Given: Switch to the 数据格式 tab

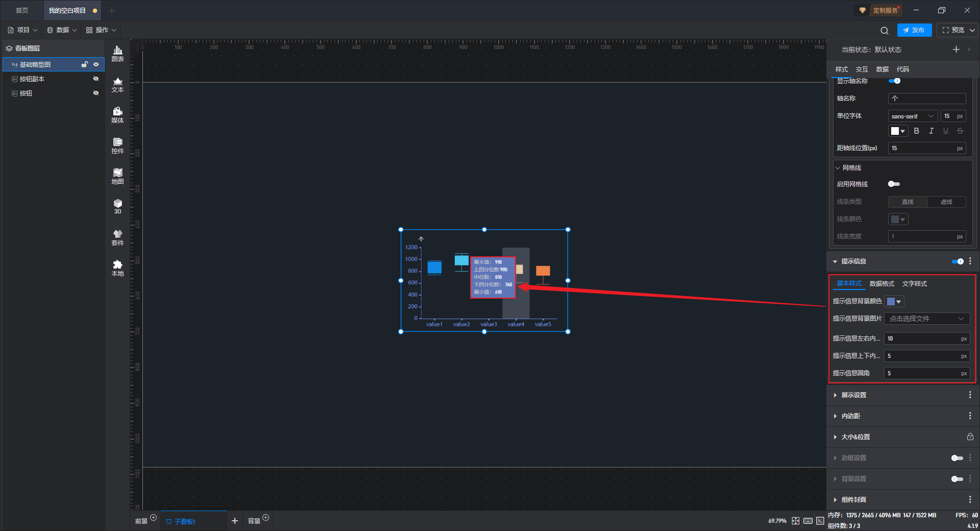Looking at the screenshot, I should point(881,284).
